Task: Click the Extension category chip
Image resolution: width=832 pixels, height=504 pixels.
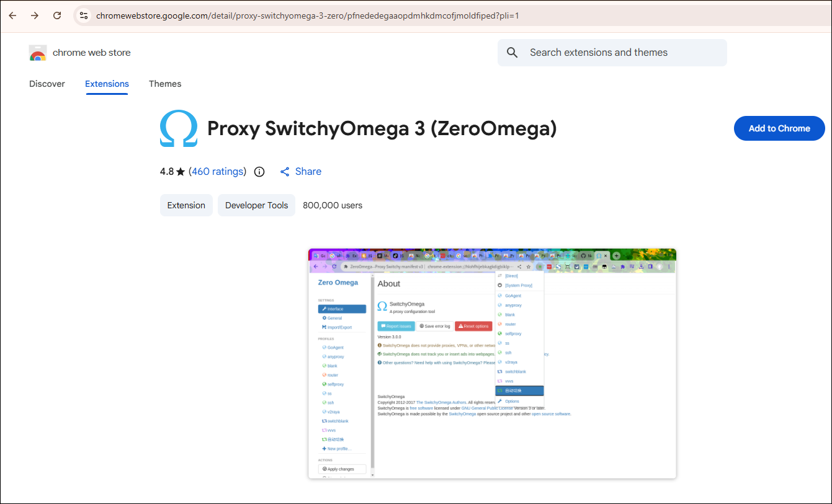Action: (x=186, y=205)
